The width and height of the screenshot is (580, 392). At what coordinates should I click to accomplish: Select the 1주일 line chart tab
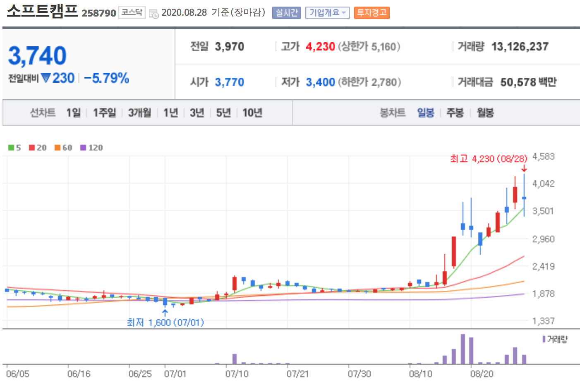point(105,112)
